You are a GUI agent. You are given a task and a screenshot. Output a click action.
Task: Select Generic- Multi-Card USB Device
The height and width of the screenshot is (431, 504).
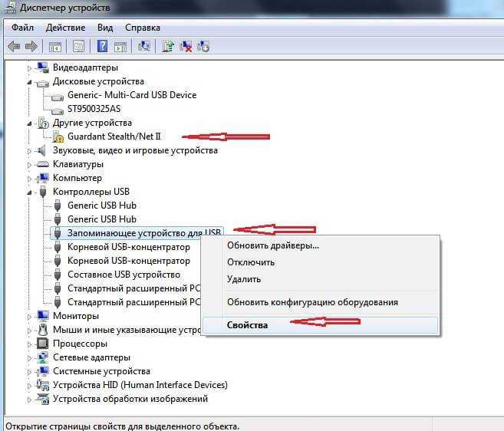point(132,95)
